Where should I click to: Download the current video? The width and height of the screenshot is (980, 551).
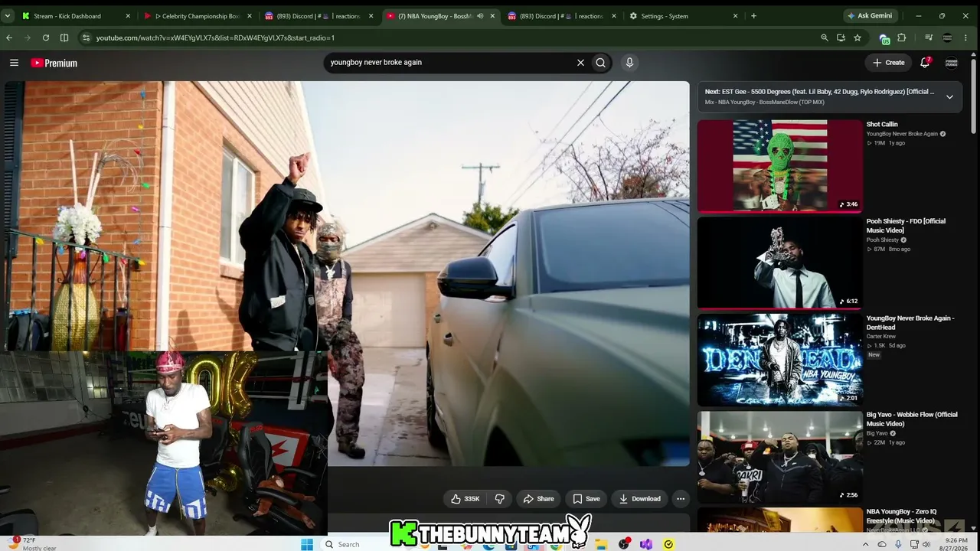point(640,499)
